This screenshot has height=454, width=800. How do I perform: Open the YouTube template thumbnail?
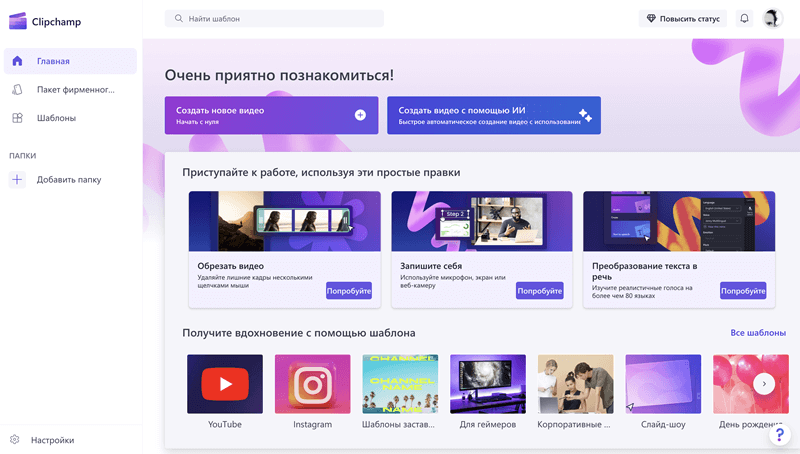(x=225, y=384)
